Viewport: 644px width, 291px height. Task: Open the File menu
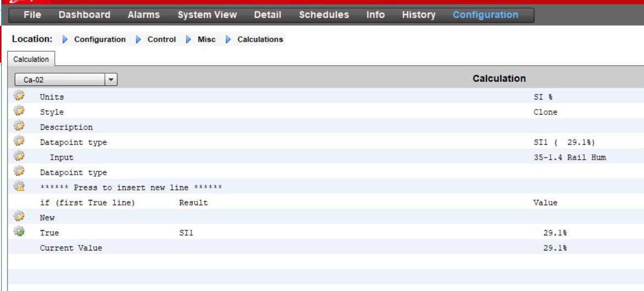(x=33, y=14)
